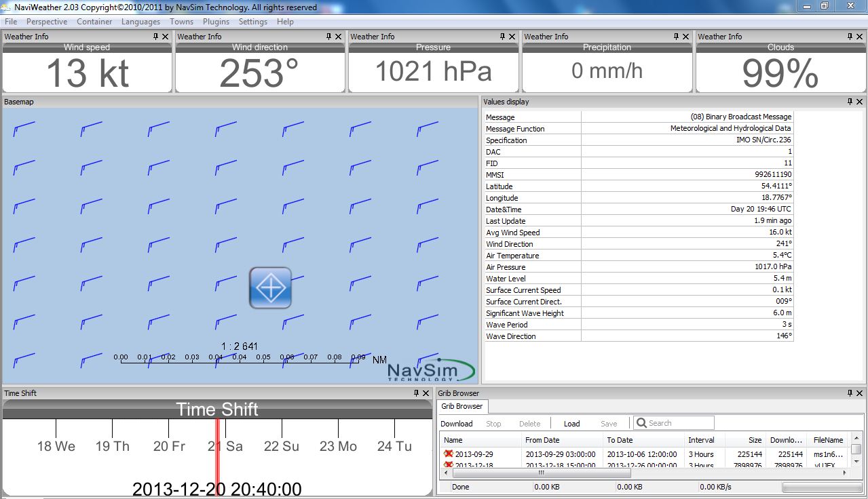The image size is (868, 499).
Task: Jump to 18 We on the Time Shift timeline
Action: click(56, 446)
